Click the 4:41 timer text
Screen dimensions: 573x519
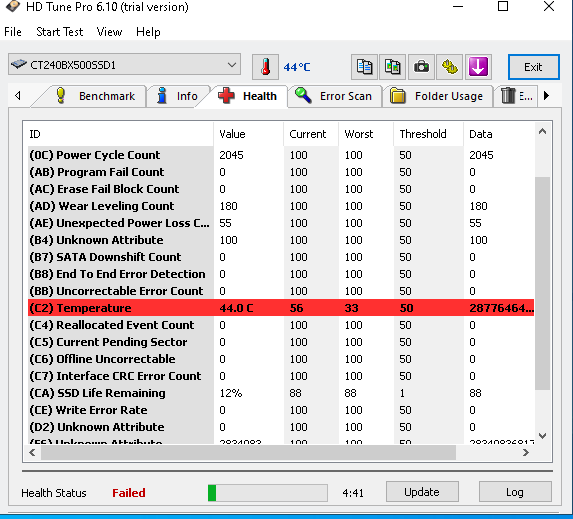click(353, 493)
